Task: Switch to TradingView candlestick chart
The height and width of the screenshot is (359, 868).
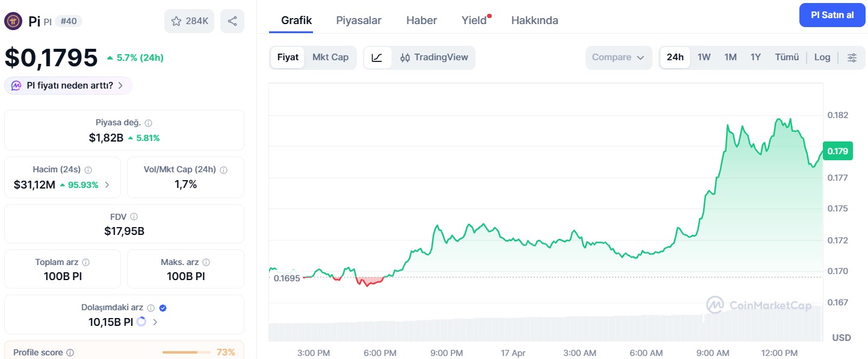Action: pos(434,58)
